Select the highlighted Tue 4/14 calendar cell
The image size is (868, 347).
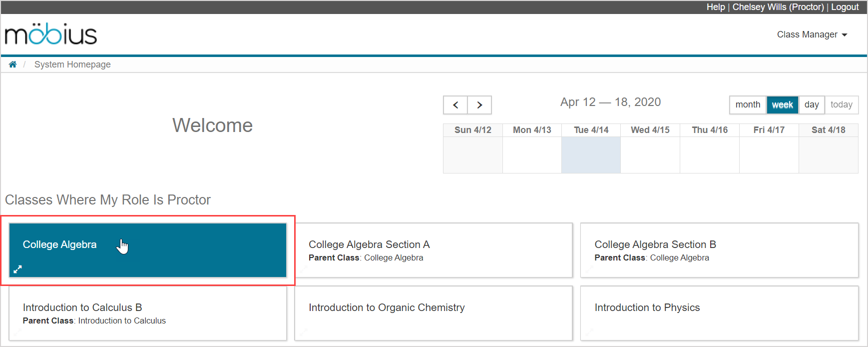point(591,155)
